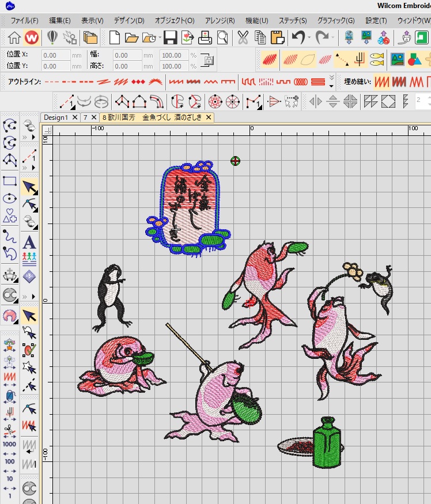Screen dimensions: 431x504
Task: Open the dropdown arrow beside Redo
Action: pyautogui.click(x=333, y=37)
